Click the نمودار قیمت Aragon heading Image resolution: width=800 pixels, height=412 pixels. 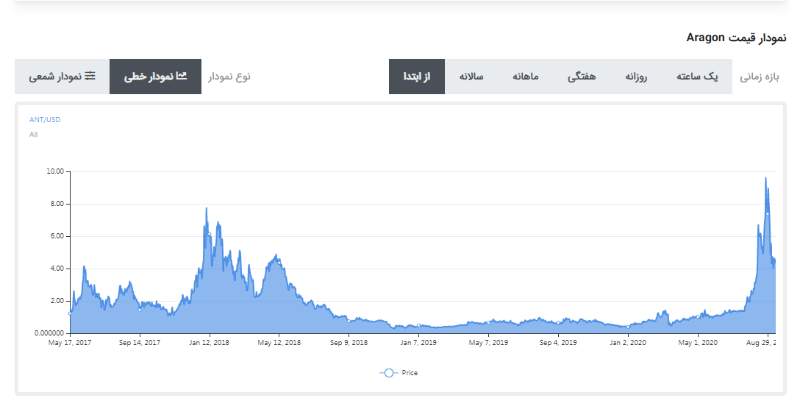[734, 38]
